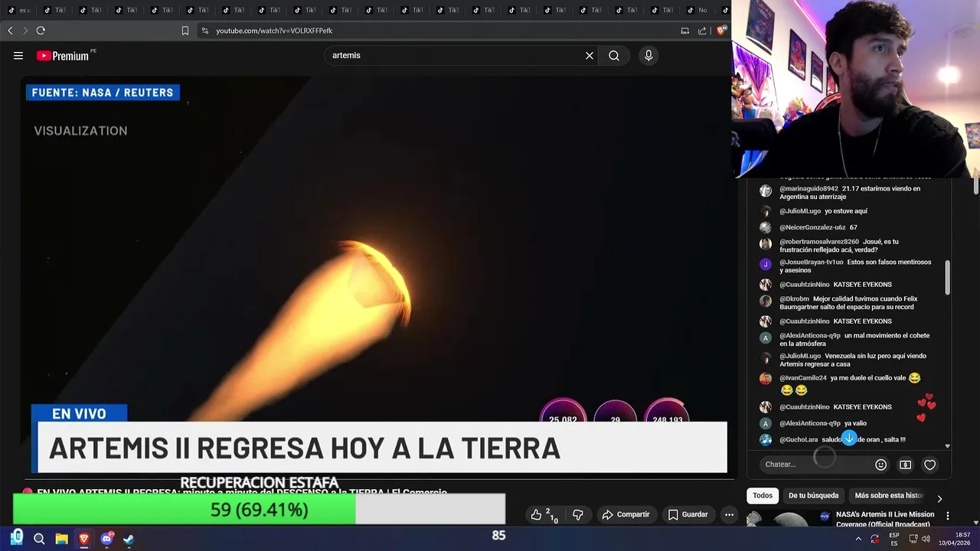
Task: Clear the 'artemis' search text
Action: [590, 55]
